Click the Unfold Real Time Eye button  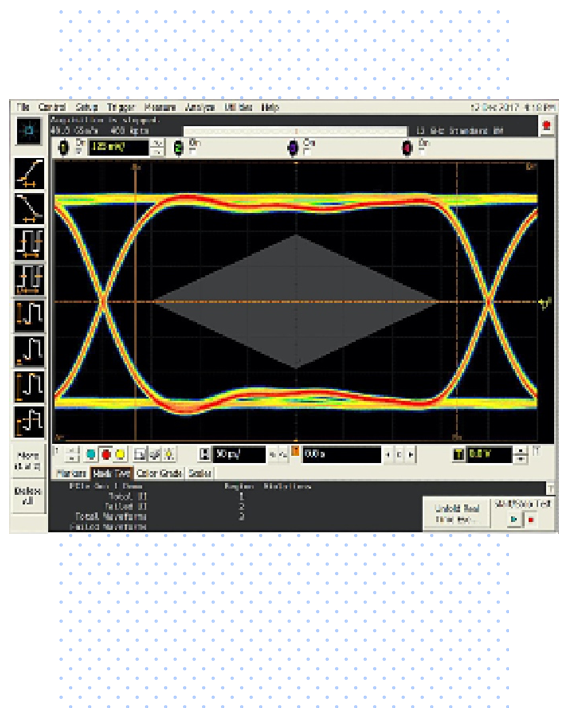click(x=457, y=514)
